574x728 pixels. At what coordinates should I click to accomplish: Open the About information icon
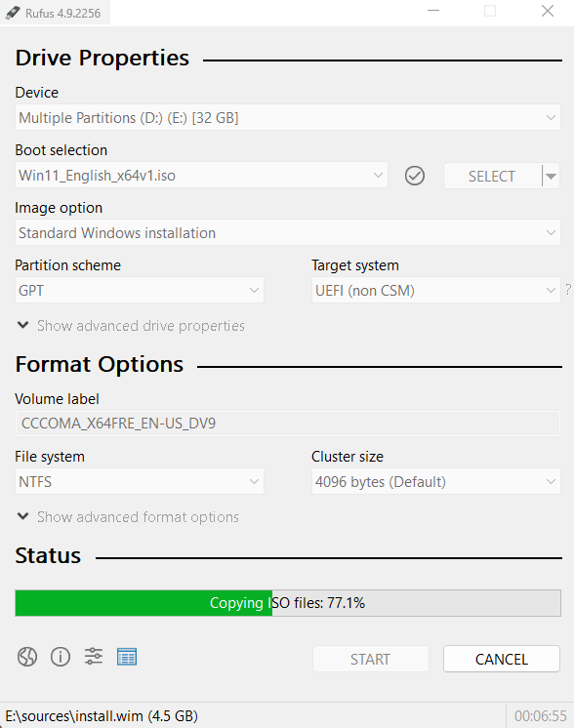pos(61,657)
